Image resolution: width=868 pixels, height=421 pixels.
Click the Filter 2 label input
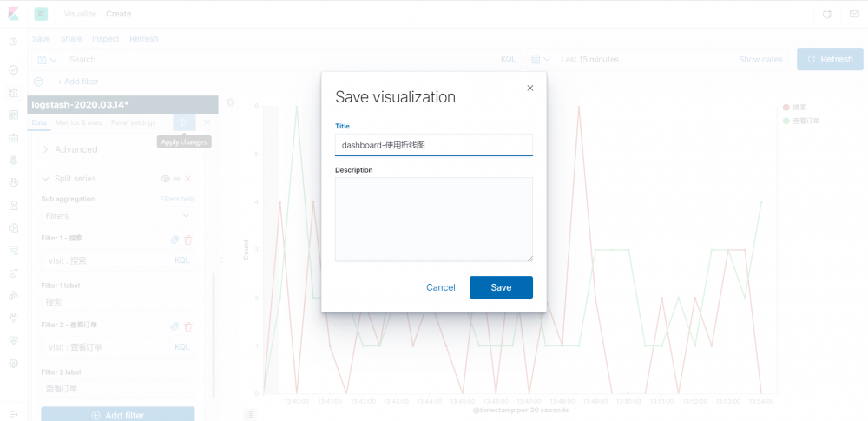point(118,389)
